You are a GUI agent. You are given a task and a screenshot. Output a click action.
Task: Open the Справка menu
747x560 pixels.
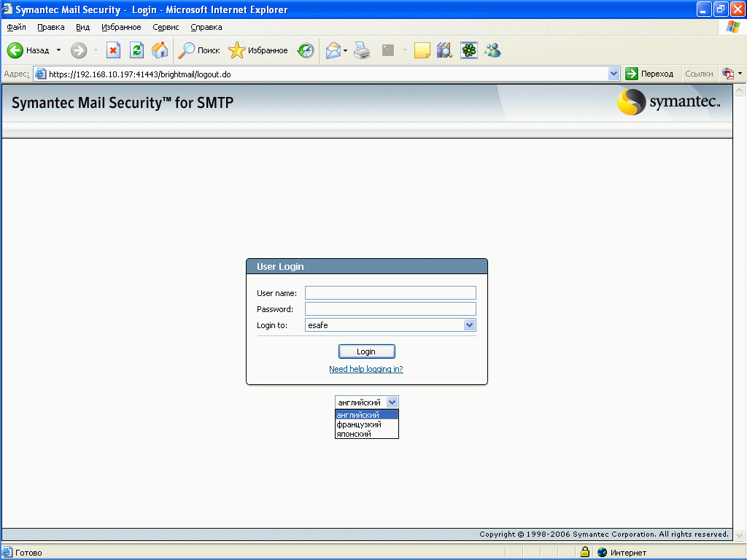pyautogui.click(x=206, y=27)
